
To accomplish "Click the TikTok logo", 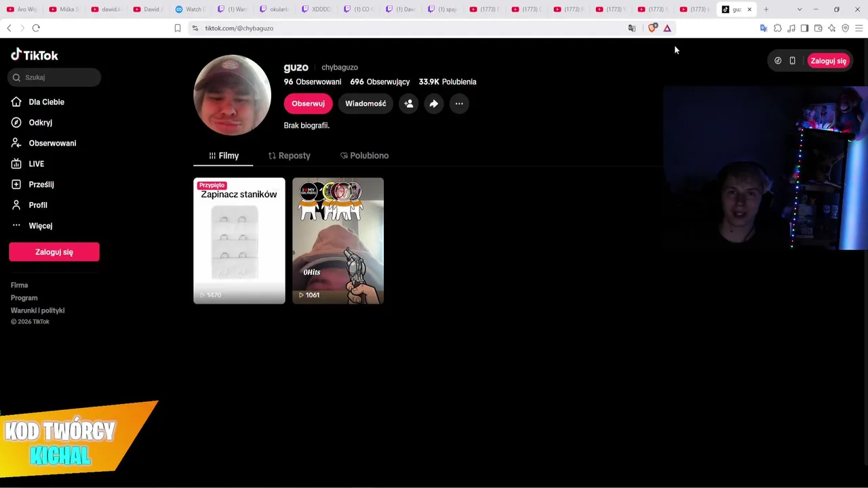I will (35, 55).
